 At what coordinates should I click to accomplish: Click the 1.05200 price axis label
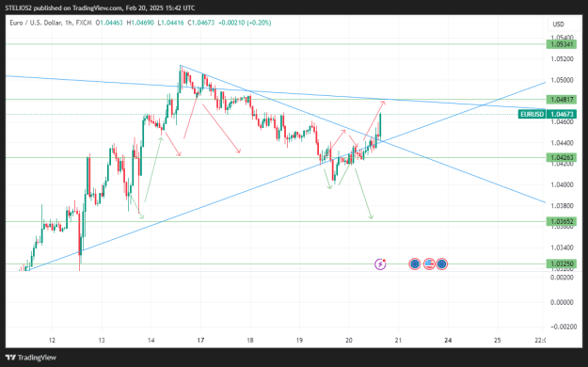point(562,59)
